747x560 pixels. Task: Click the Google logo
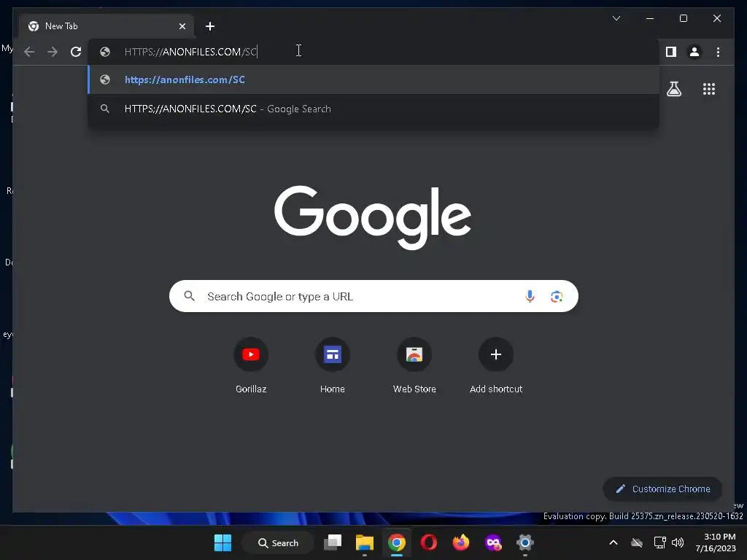(373, 217)
